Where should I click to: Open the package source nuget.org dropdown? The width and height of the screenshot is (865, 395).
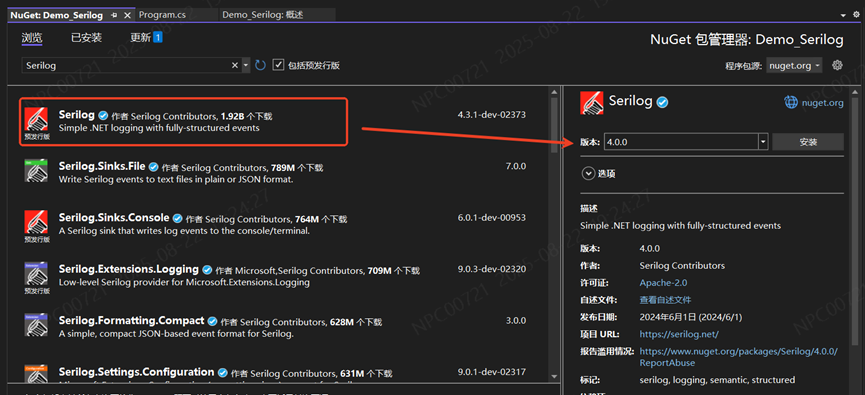pos(794,66)
